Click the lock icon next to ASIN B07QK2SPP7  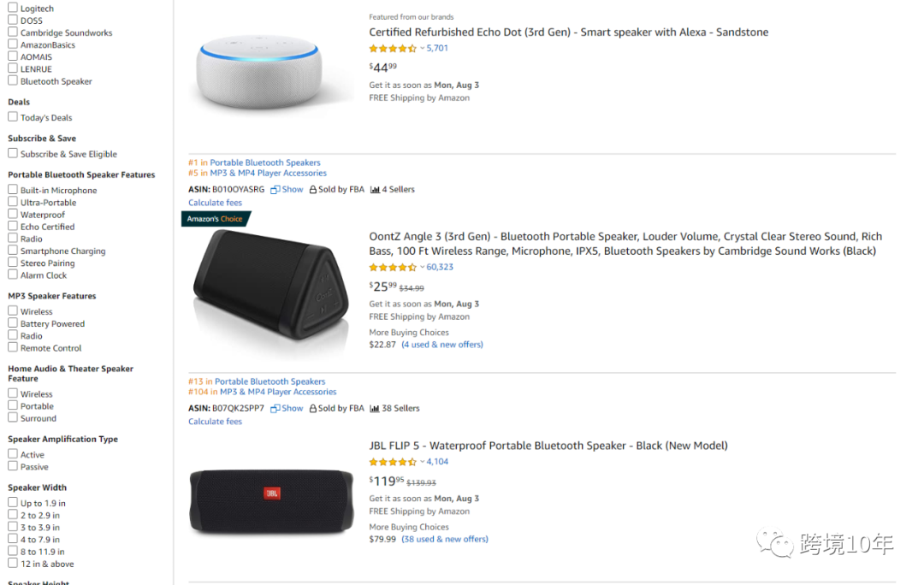click(x=313, y=409)
